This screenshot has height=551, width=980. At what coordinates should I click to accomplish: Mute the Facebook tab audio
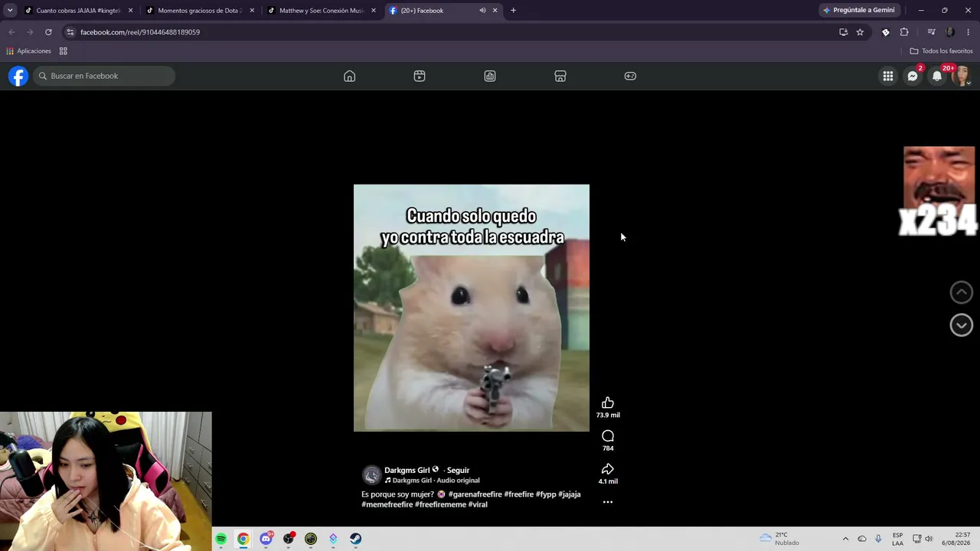482,11
